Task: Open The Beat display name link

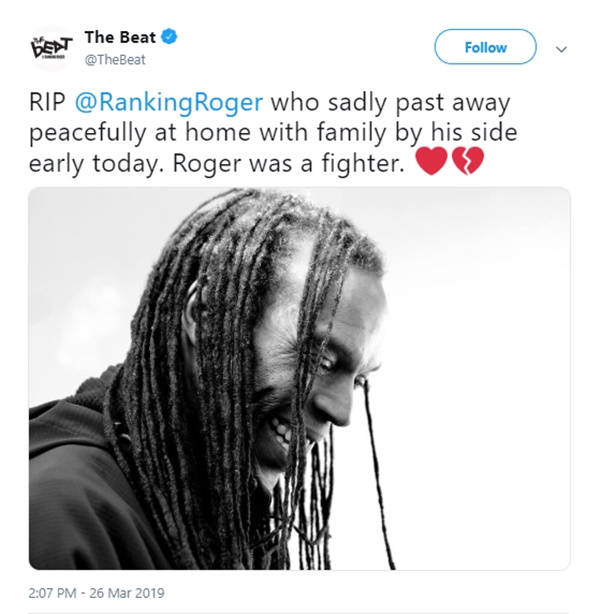Action: click(x=120, y=37)
